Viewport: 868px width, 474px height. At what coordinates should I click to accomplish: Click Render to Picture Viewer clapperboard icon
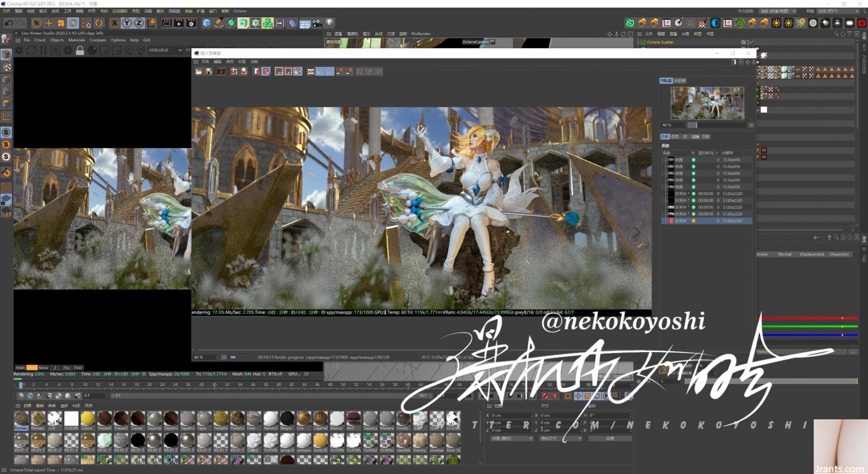tap(178, 23)
